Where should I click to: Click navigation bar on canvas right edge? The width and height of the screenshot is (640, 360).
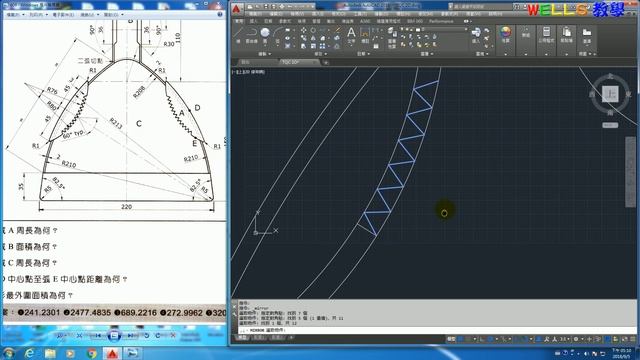(630, 172)
